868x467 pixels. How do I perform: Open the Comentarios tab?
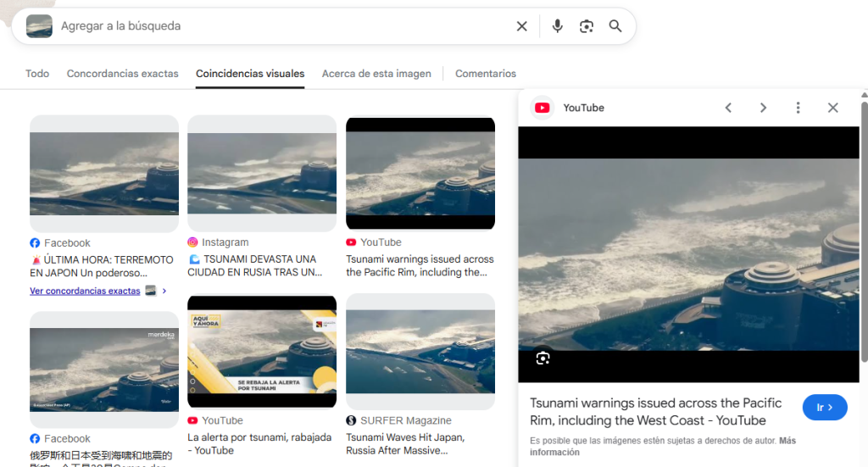click(486, 74)
